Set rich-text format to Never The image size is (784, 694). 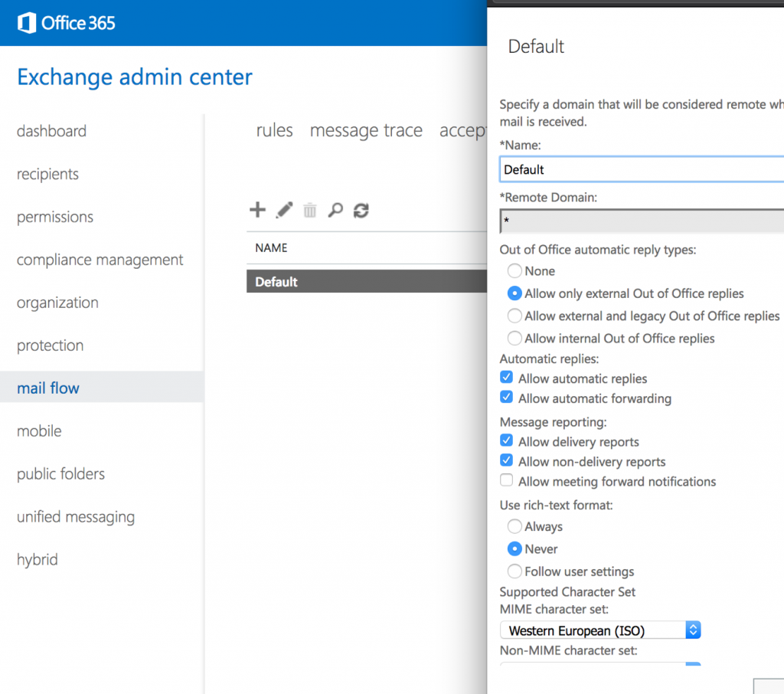(514, 549)
